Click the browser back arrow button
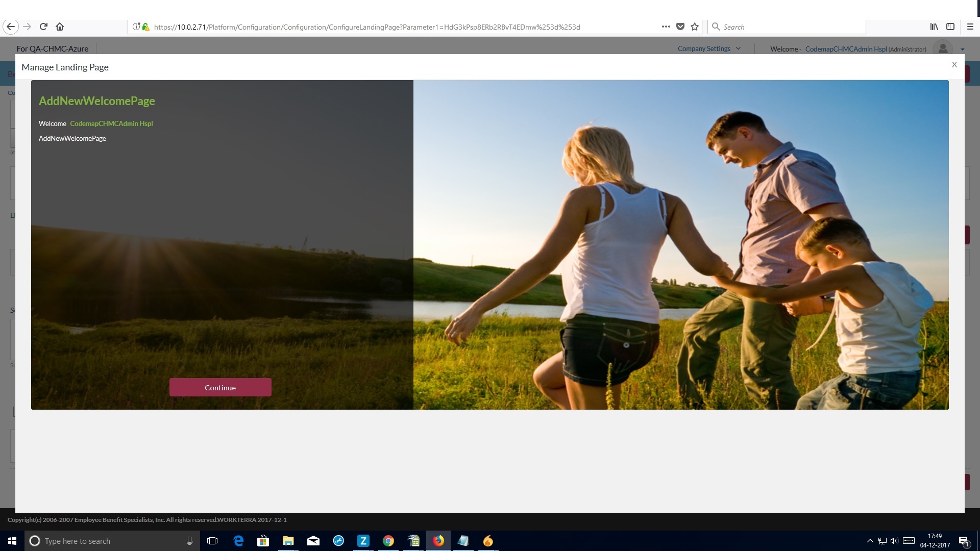 [x=11, y=27]
